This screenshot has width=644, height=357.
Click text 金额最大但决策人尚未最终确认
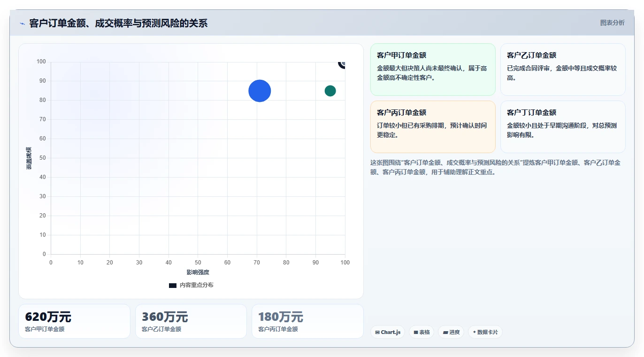pyautogui.click(x=420, y=68)
